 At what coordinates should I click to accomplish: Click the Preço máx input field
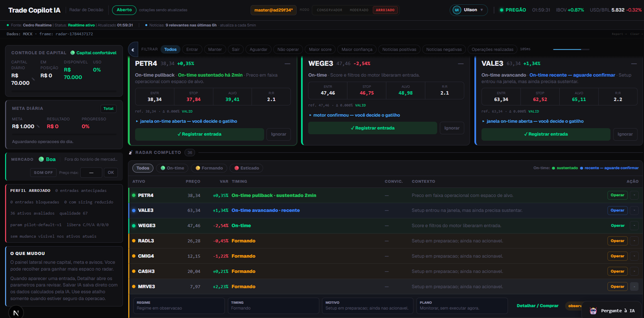91,173
